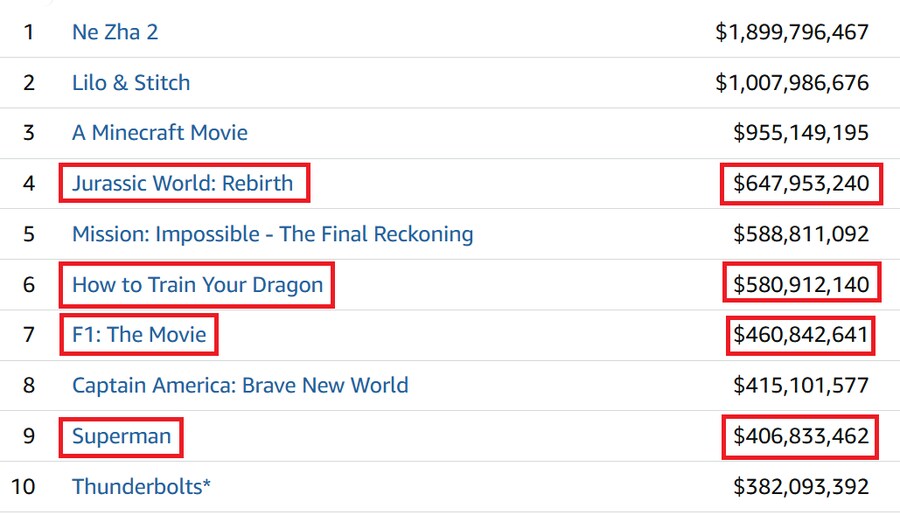Click the $955,149,195 gross amount
The image size is (900, 515).
point(801,133)
